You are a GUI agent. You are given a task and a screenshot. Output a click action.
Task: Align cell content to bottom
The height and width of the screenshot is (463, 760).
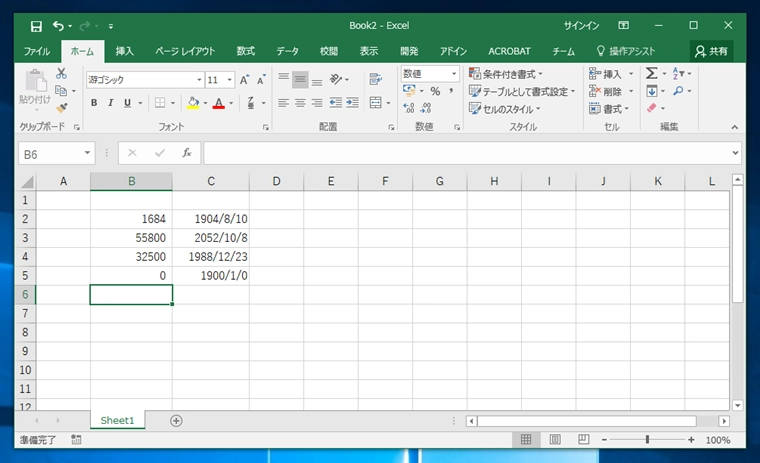pyautogui.click(x=317, y=80)
